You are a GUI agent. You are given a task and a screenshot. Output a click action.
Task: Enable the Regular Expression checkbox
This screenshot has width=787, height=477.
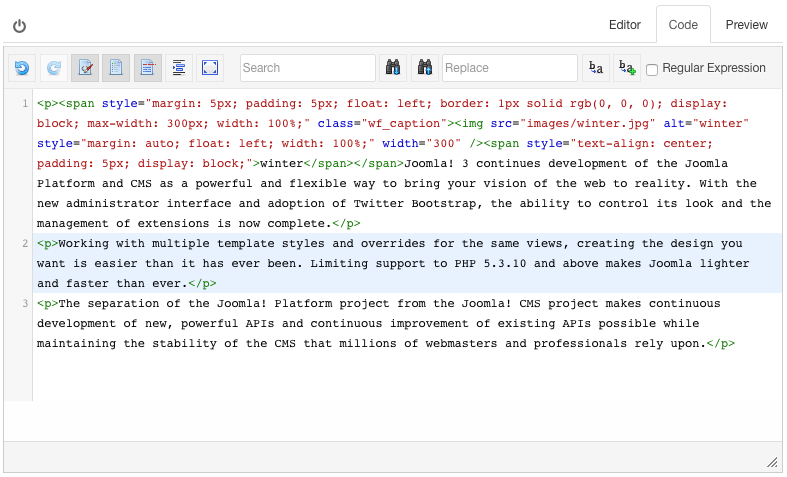[x=652, y=69]
